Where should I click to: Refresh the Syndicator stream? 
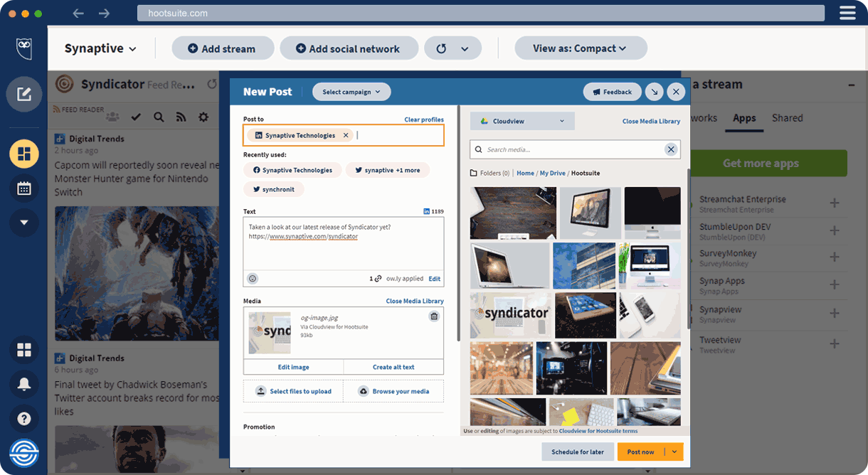211,84
